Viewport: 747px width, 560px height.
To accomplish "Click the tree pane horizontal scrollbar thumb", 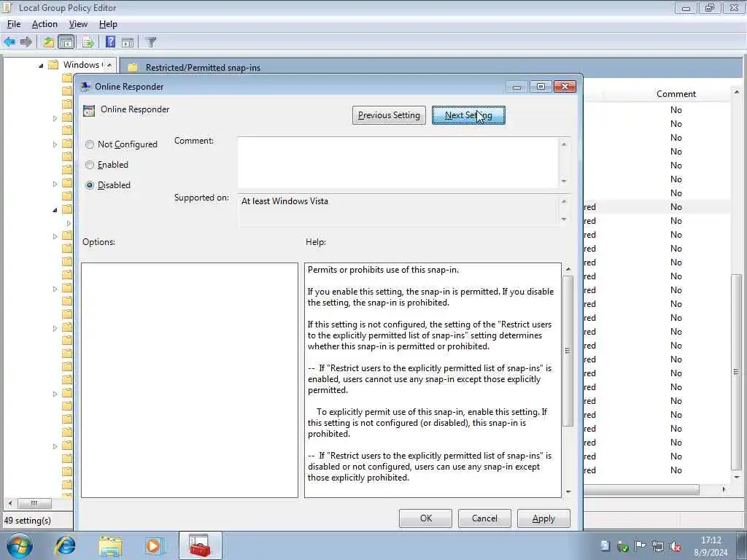I will [35, 503].
